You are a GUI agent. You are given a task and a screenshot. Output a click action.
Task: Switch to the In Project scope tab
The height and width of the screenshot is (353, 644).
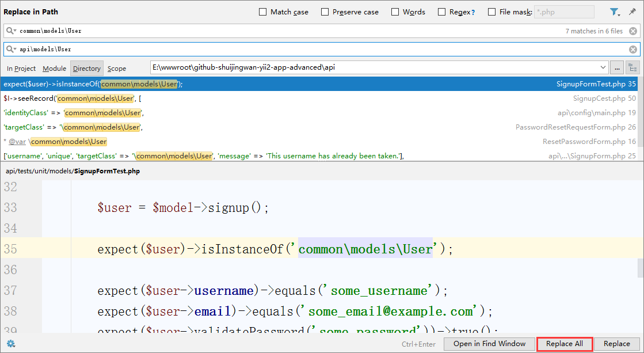21,69
